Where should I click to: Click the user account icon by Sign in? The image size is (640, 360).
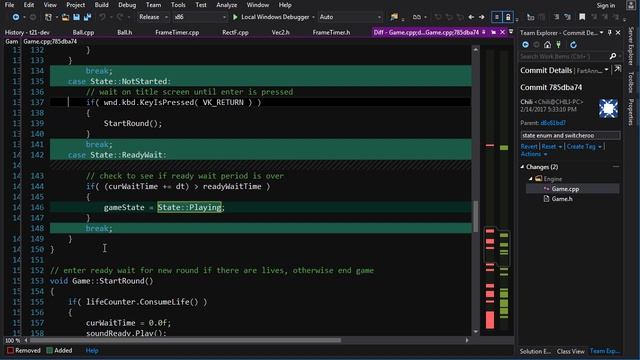coord(631,5)
